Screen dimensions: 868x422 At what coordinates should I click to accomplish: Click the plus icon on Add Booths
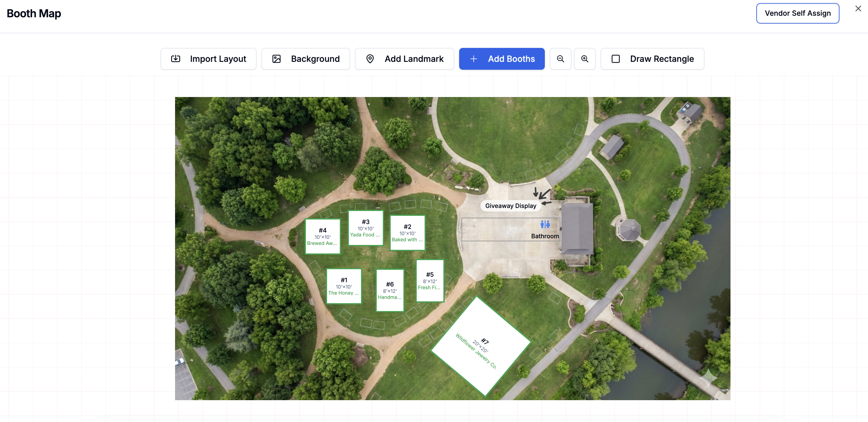coord(473,59)
